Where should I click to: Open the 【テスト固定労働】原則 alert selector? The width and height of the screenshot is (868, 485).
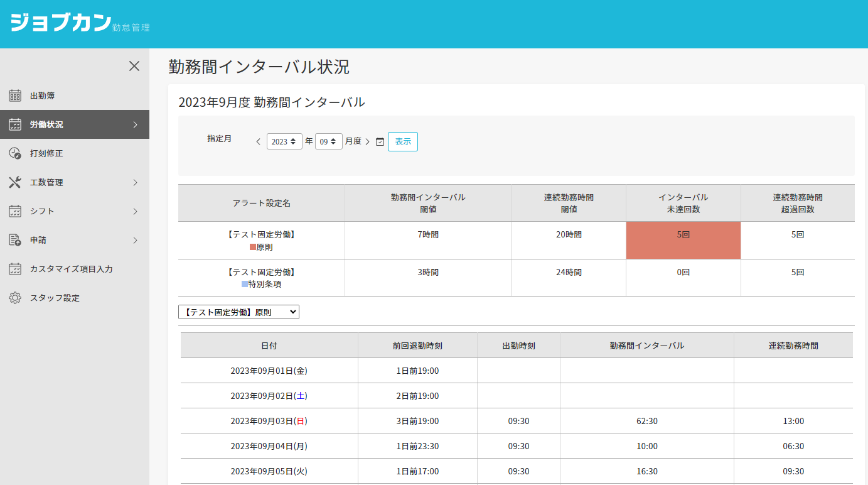coord(238,312)
